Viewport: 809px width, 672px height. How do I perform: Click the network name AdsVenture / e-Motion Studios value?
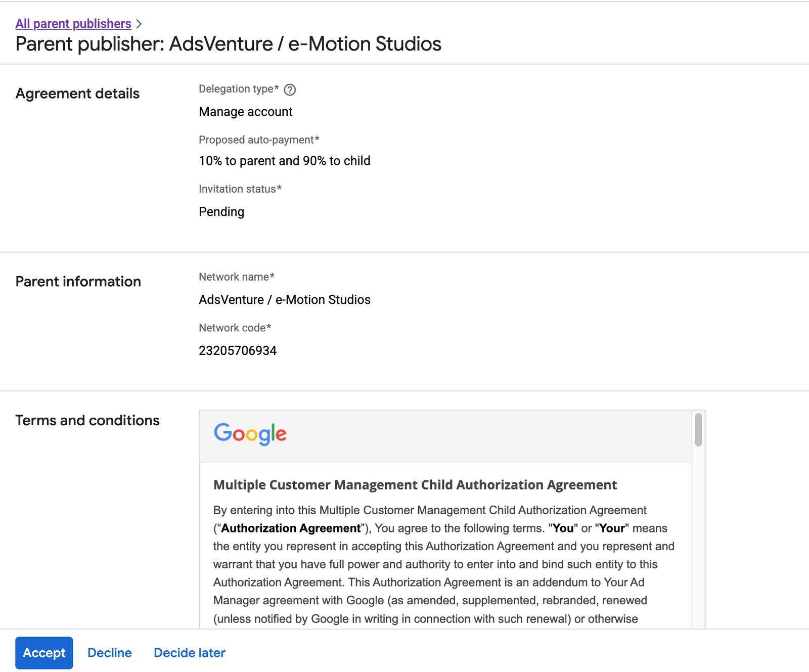click(x=285, y=300)
